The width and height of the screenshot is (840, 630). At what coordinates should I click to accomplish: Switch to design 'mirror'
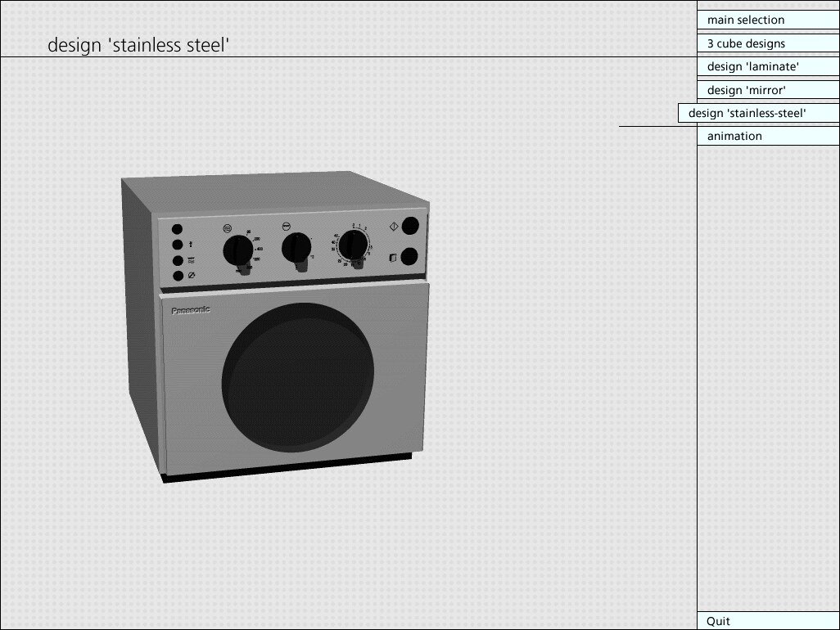pos(768,90)
